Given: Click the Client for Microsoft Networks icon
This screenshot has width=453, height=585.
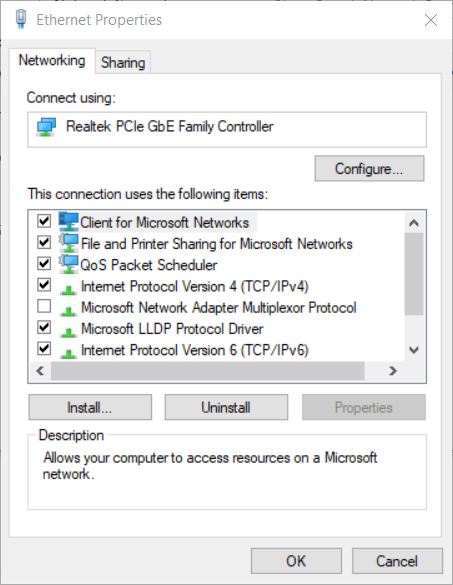Looking at the screenshot, I should tap(69, 222).
